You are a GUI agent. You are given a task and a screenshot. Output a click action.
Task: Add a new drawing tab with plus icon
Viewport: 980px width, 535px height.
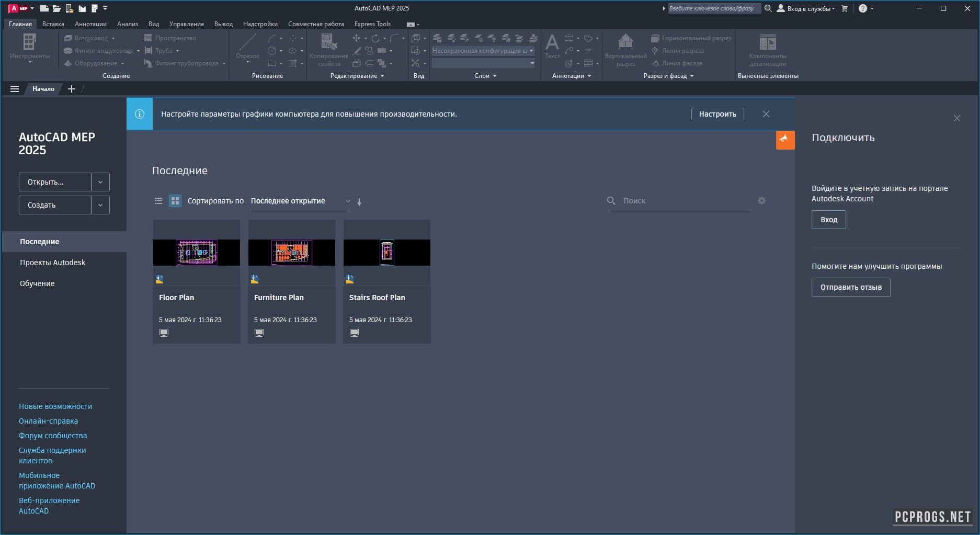point(72,89)
